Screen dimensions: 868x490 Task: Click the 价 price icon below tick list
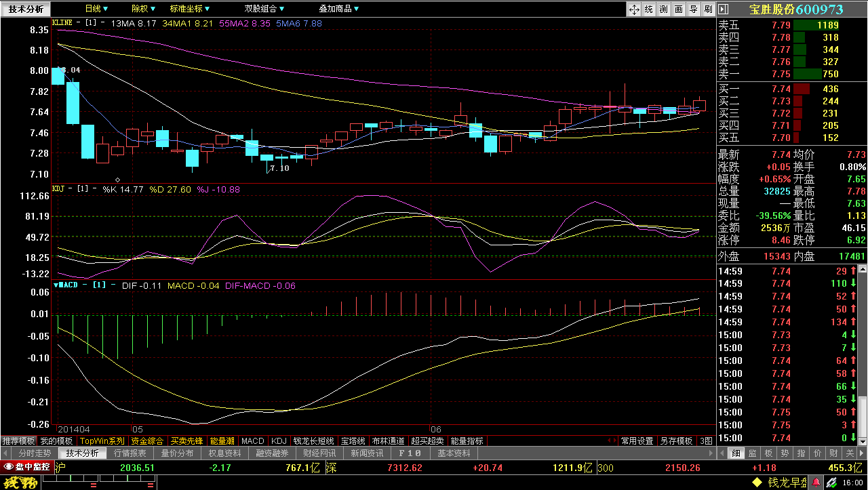[816, 453]
